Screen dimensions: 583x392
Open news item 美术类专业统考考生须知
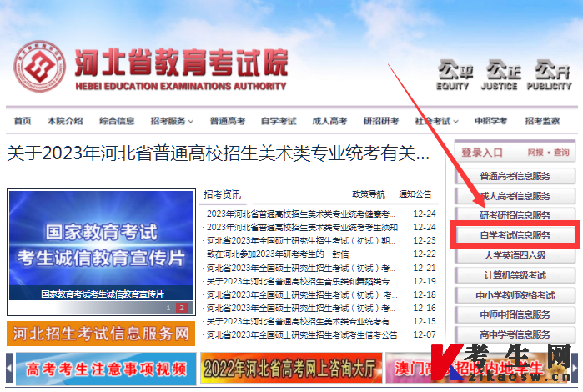click(x=302, y=227)
